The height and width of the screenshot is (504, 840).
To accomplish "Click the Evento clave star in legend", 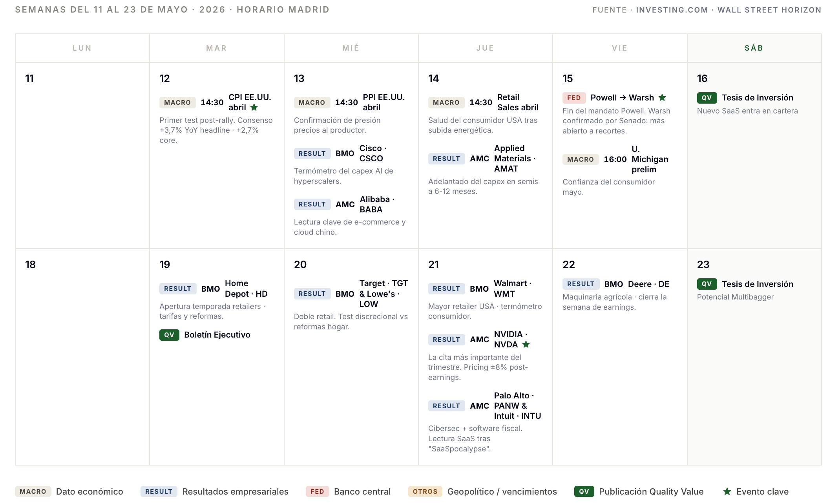I will tap(727, 491).
